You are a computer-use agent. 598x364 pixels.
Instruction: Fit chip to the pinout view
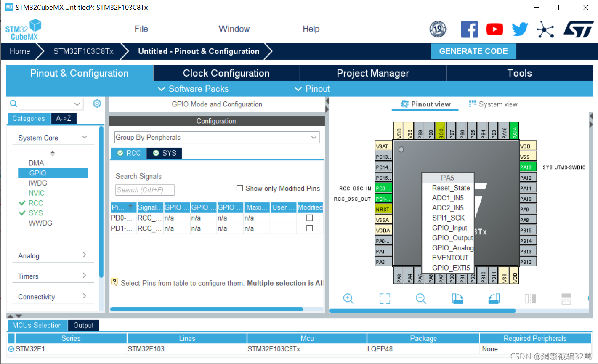pos(385,299)
